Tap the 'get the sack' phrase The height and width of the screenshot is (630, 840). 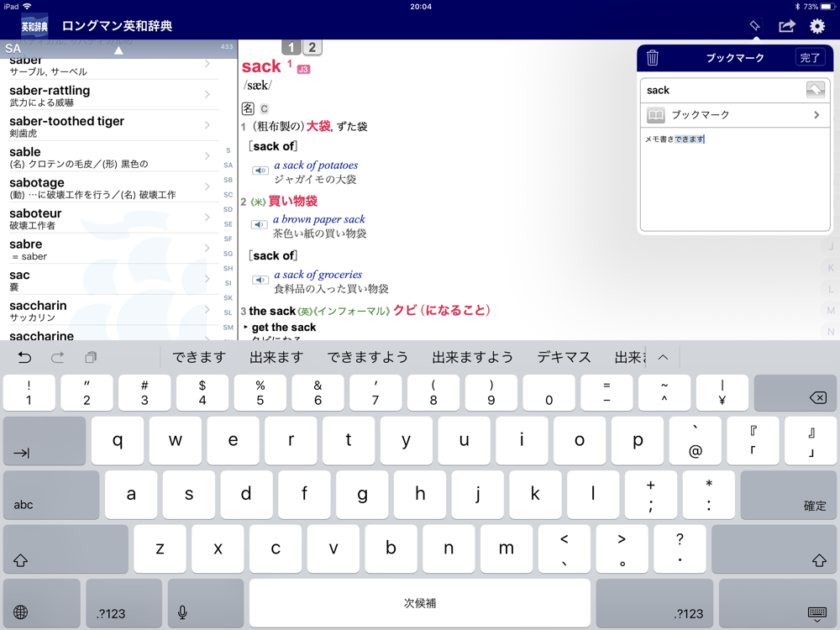coord(284,328)
